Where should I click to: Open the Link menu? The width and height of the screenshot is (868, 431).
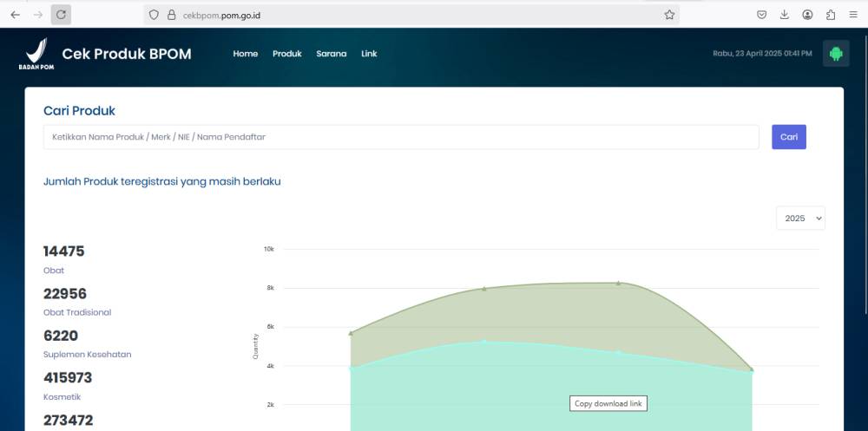pyautogui.click(x=369, y=54)
